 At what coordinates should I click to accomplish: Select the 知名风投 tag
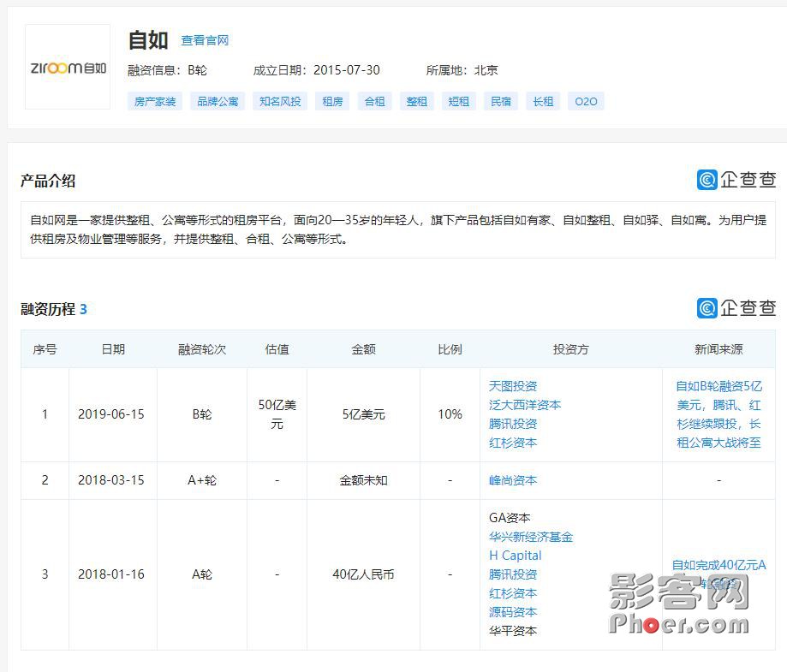coord(280,101)
